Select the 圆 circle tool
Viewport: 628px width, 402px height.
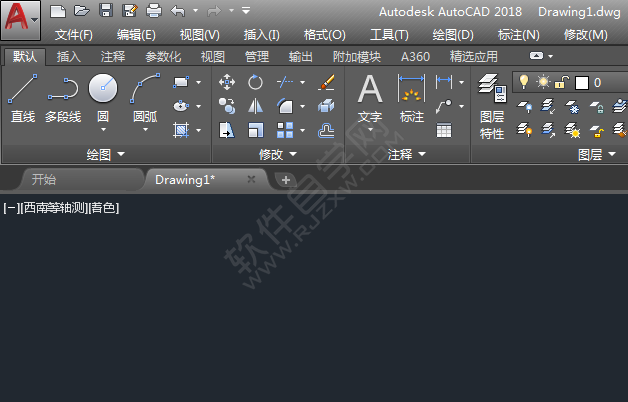(x=103, y=98)
